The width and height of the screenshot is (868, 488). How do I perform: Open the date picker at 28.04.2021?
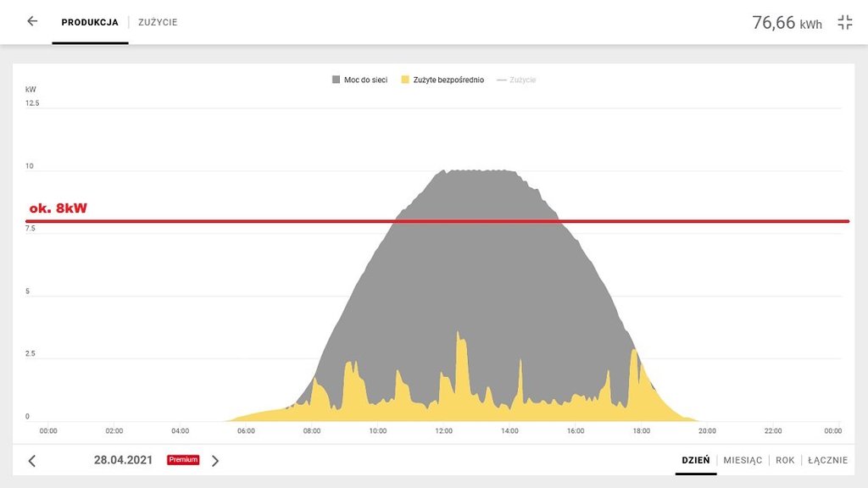pos(123,460)
